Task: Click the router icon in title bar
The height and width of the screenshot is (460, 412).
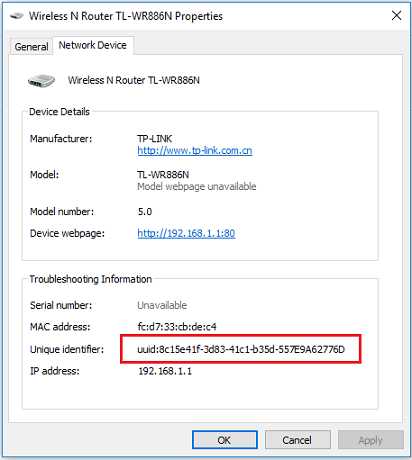Action: [16, 16]
